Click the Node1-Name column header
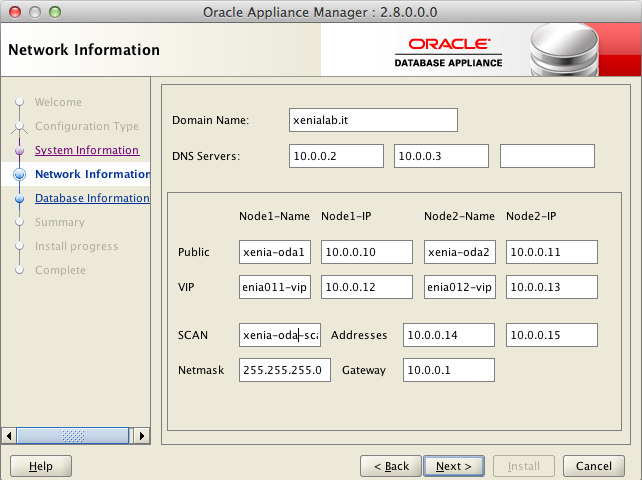The image size is (642, 480). [274, 216]
